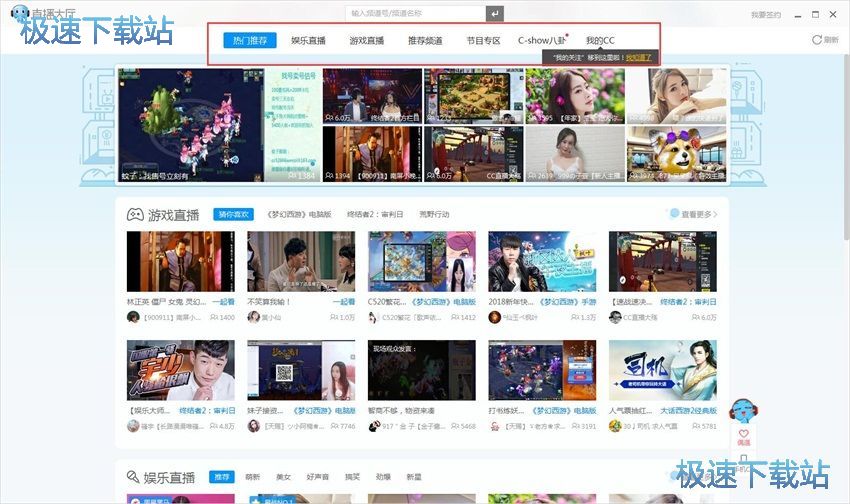Click the 《梦幻西游》手游 category link

tap(566, 302)
